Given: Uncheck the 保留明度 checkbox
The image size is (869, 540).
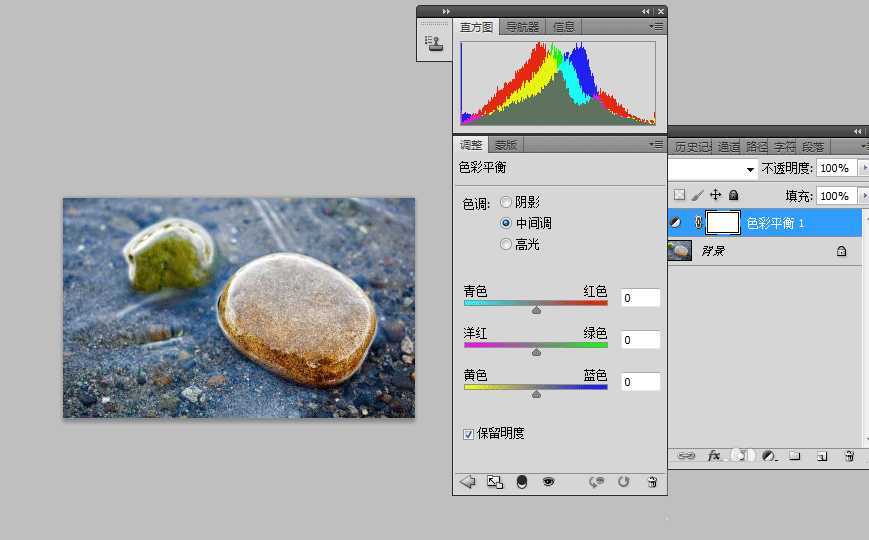Looking at the screenshot, I should point(469,434).
